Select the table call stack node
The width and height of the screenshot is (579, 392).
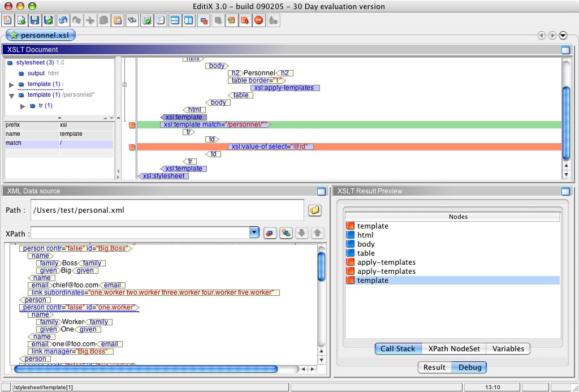(366, 253)
